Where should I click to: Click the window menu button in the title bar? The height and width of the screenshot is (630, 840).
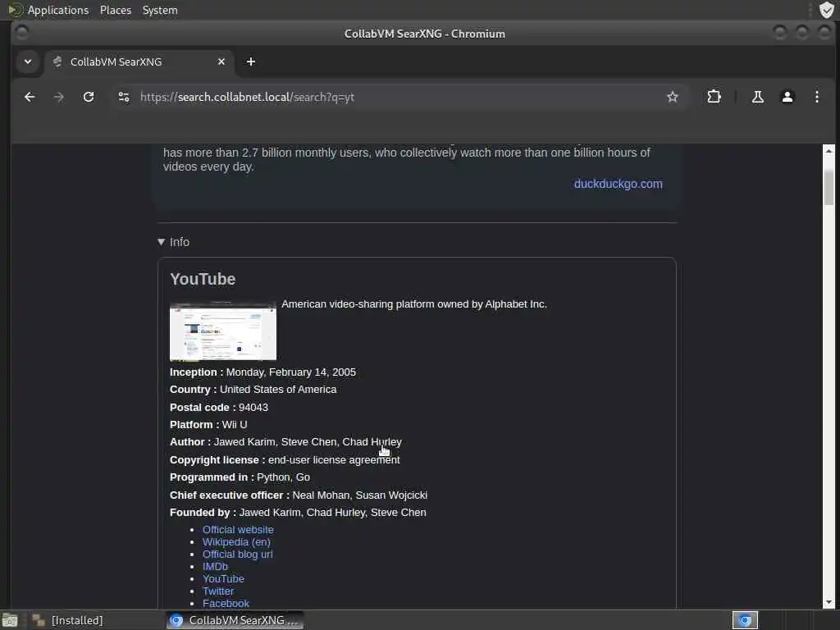(22, 33)
